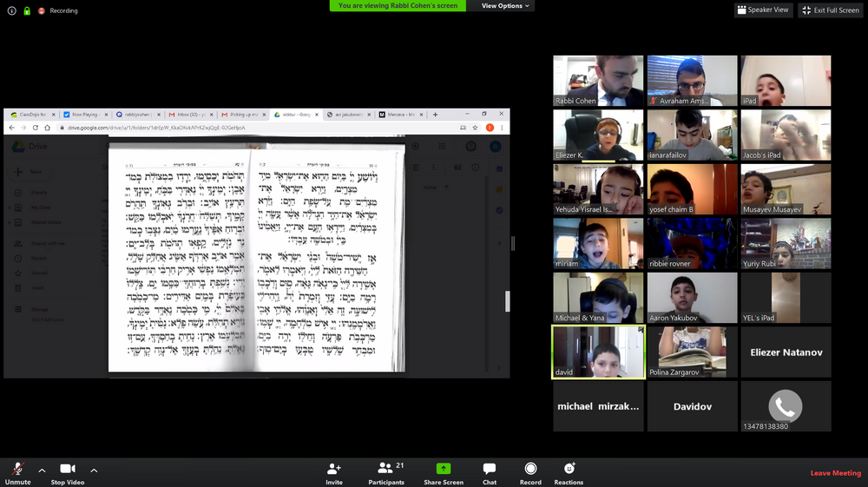The height and width of the screenshot is (487, 868).
Task: Expand View Options dropdown
Action: point(505,5)
